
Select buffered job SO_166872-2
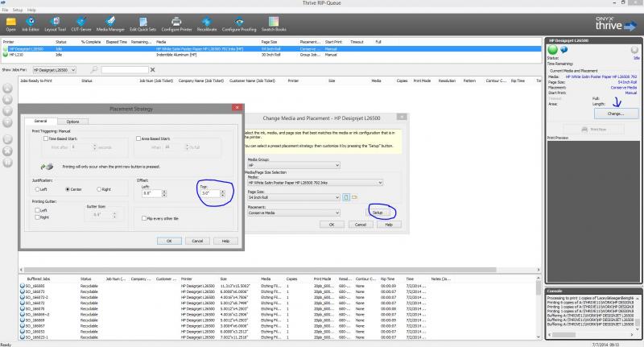(x=36, y=297)
